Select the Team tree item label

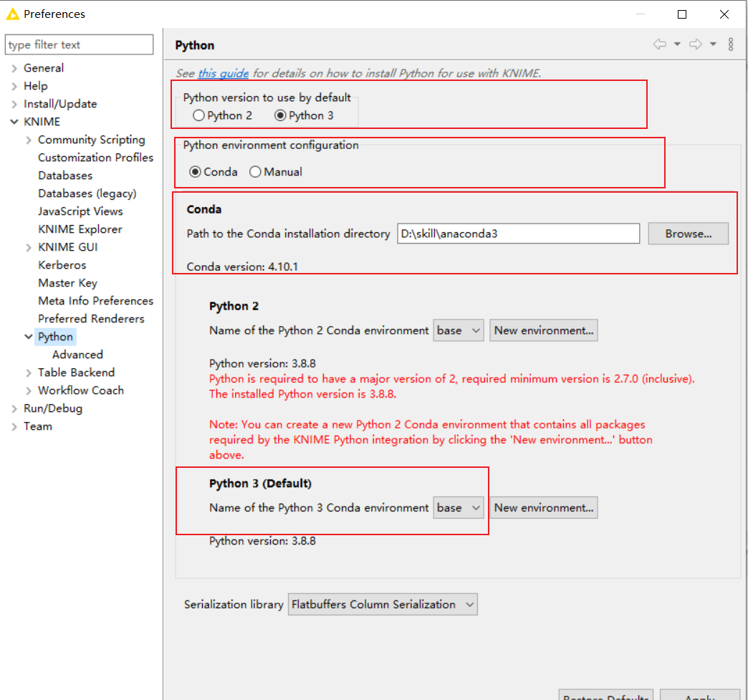point(38,426)
